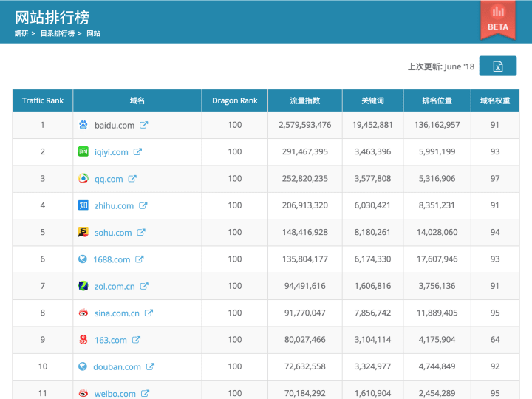This screenshot has width=532, height=399.
Task: Click the green iqiyi favicon
Action: coord(83,151)
